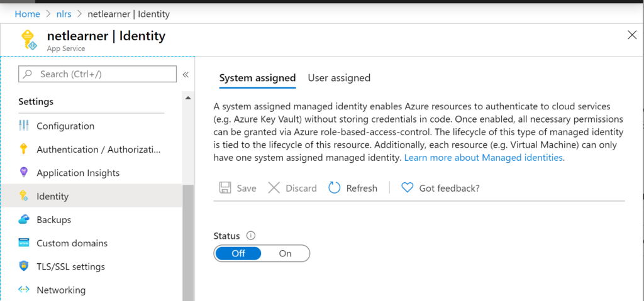The width and height of the screenshot is (644, 301).
Task: Click Got feedback? link
Action: pyautogui.click(x=449, y=188)
